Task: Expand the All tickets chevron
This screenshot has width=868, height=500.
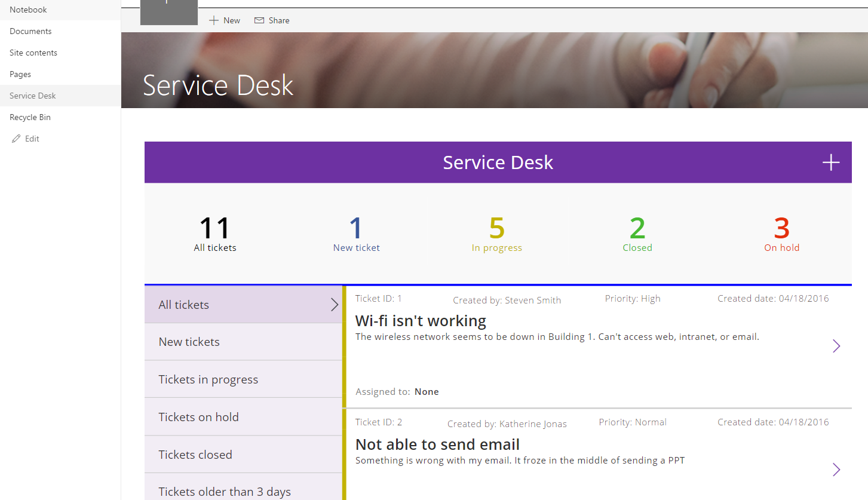Action: 335,305
